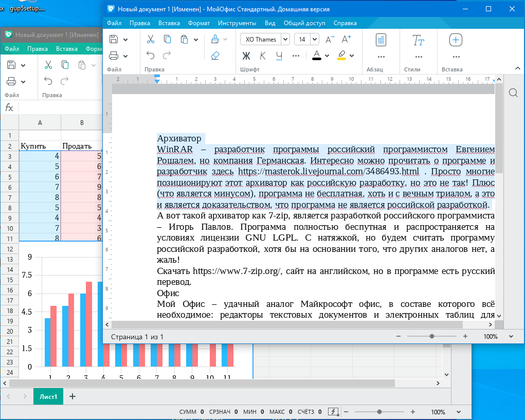Image resolution: width=525 pixels, height=420 pixels.
Task: Open the Paragraph alignment icon
Action: (381, 40)
